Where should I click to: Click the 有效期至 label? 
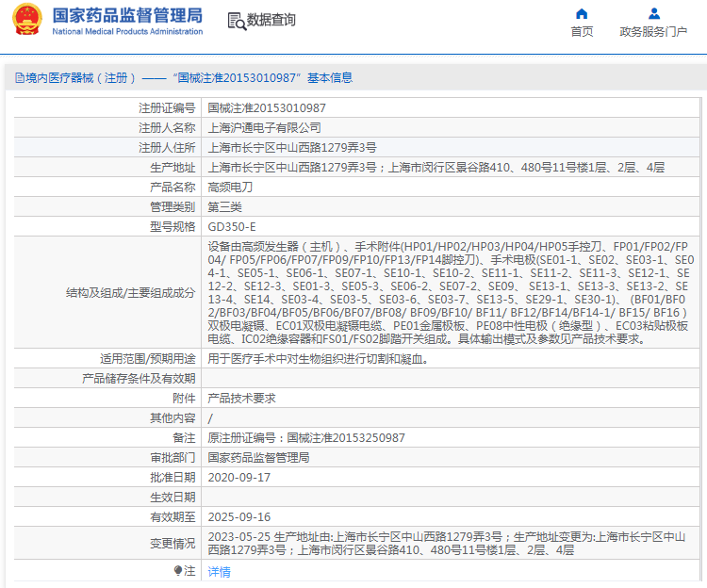[173, 517]
